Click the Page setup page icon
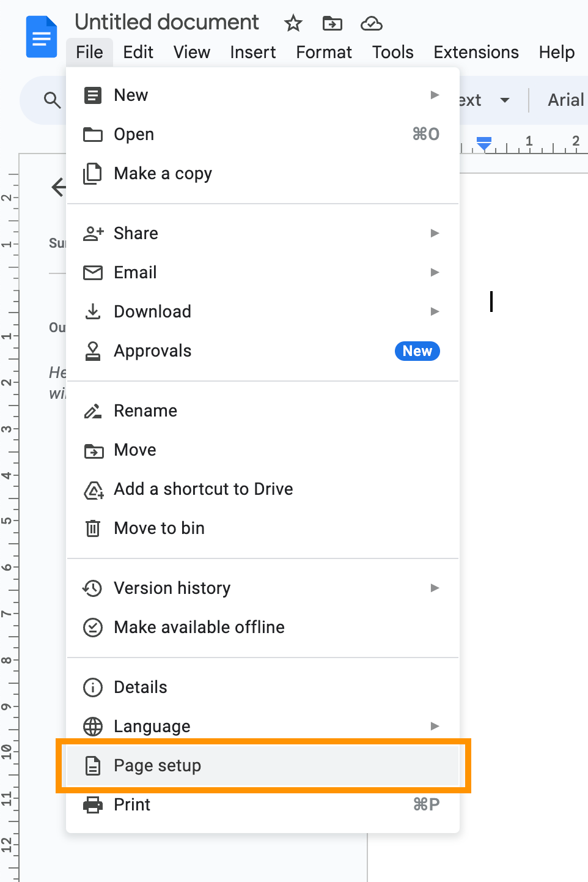The width and height of the screenshot is (588, 882). 93,766
